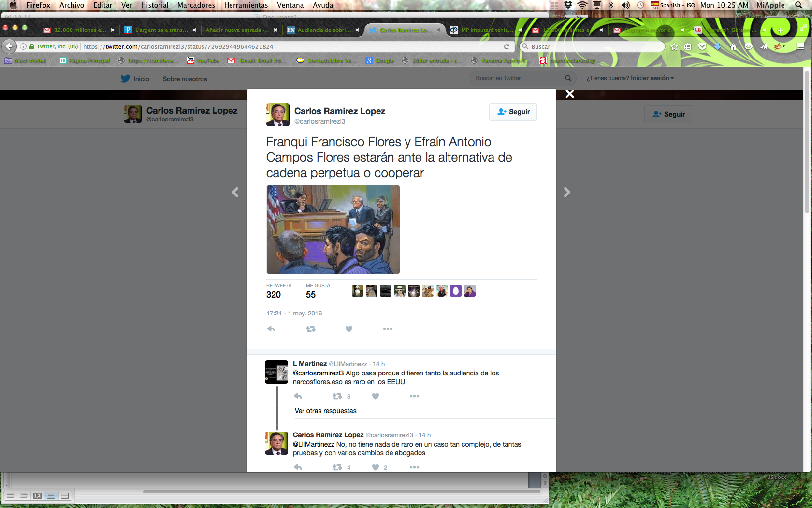Image resolution: width=812 pixels, height=508 pixels.
Task: Like L Martinez's reply
Action: 376,396
